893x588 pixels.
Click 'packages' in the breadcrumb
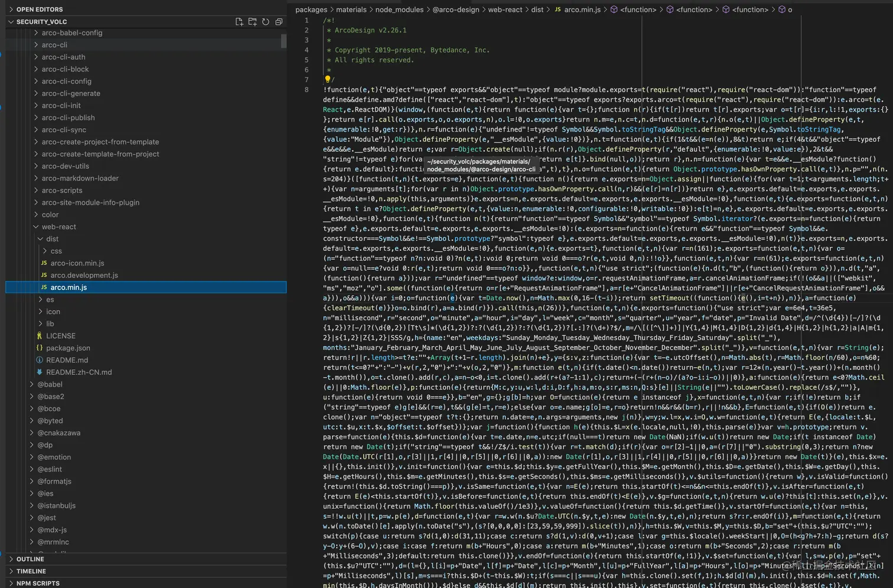point(311,9)
